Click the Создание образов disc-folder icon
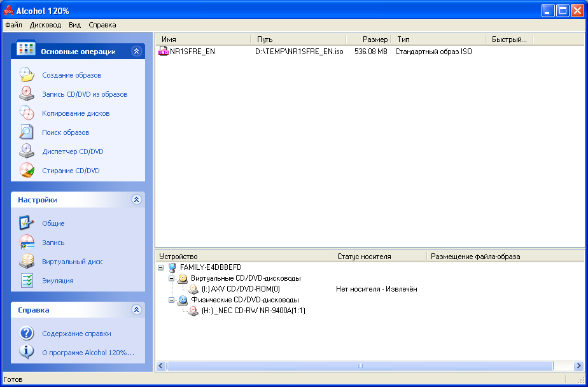The height and width of the screenshot is (387, 588). click(27, 75)
